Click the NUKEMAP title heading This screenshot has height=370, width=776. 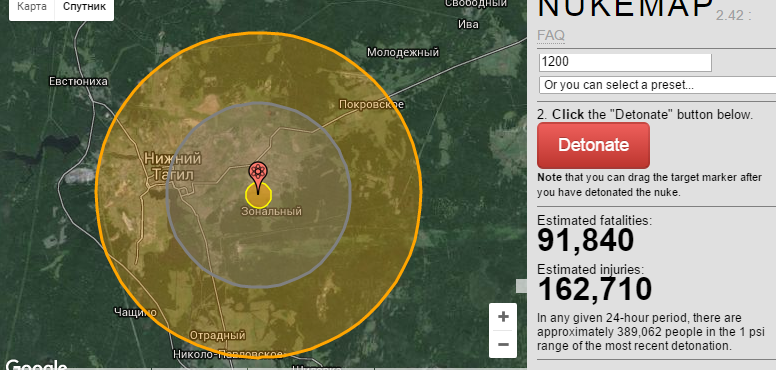tap(626, 8)
